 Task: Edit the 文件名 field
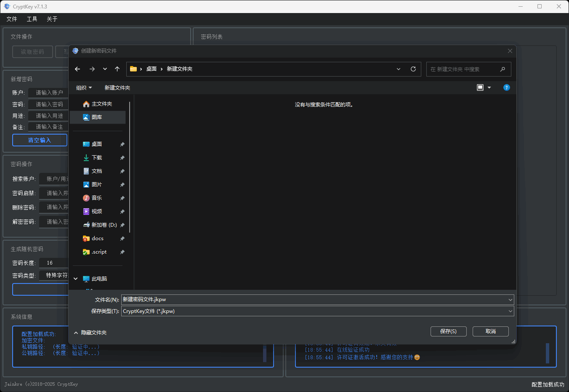[x=314, y=299]
